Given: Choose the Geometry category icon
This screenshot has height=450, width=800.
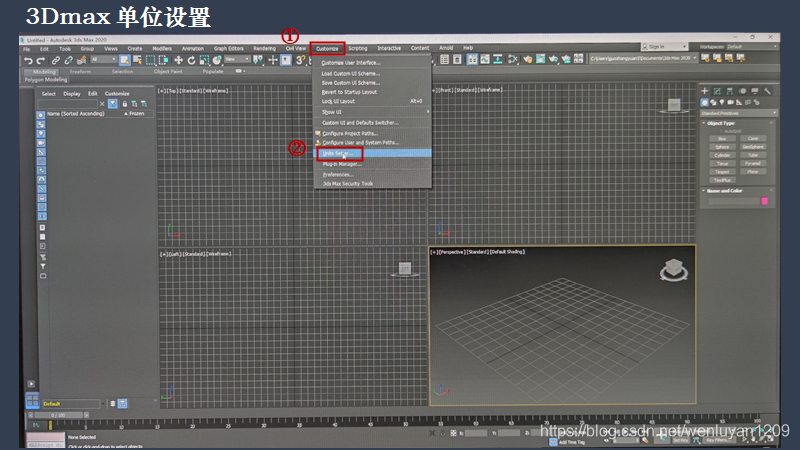Looking at the screenshot, I should 705,103.
